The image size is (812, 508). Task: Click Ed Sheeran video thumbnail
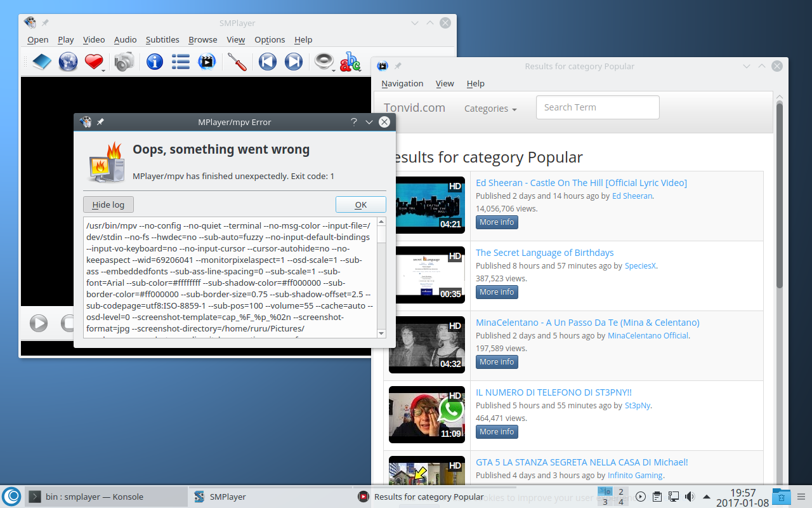click(x=426, y=206)
